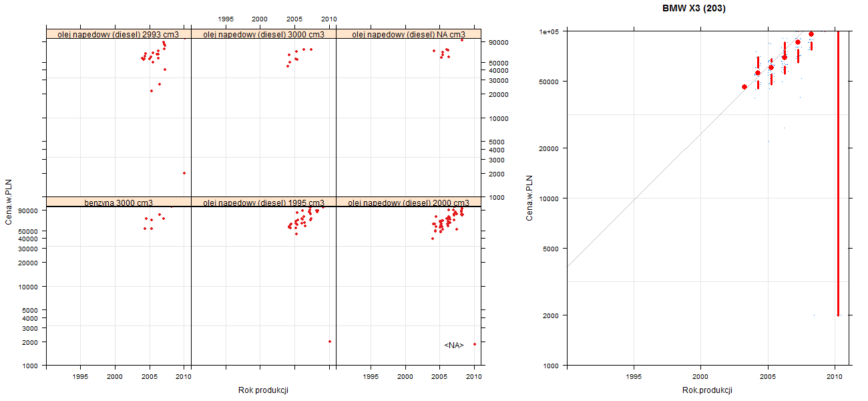Image resolution: width=868 pixels, height=401 pixels.
Task: Click the 1995 tick under the 2000 cm3 diesel panel
Action: pyautogui.click(x=371, y=376)
